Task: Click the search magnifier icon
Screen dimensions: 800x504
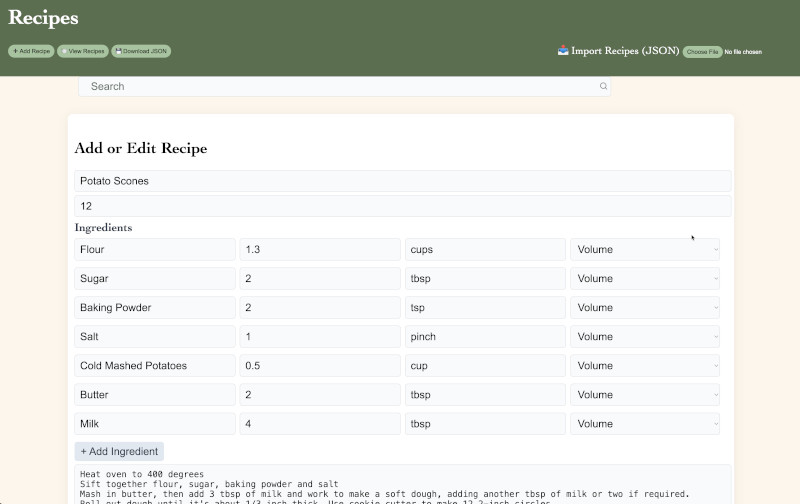Action: click(x=603, y=87)
